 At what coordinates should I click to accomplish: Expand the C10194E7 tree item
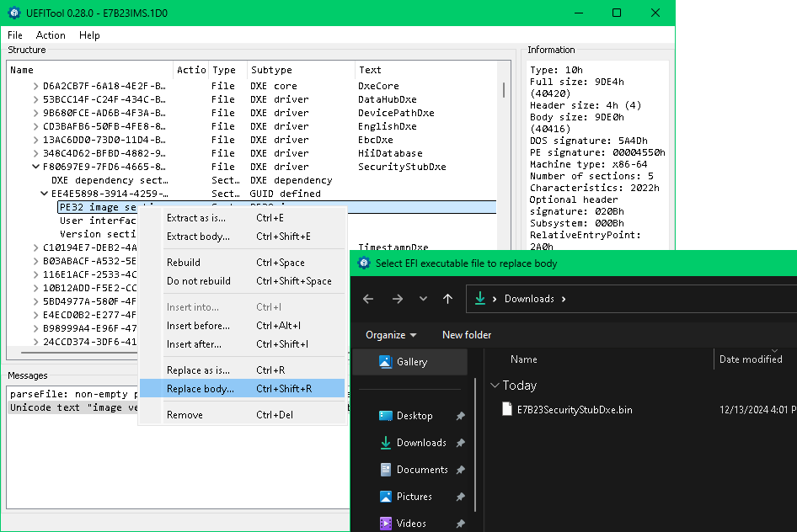(x=35, y=247)
